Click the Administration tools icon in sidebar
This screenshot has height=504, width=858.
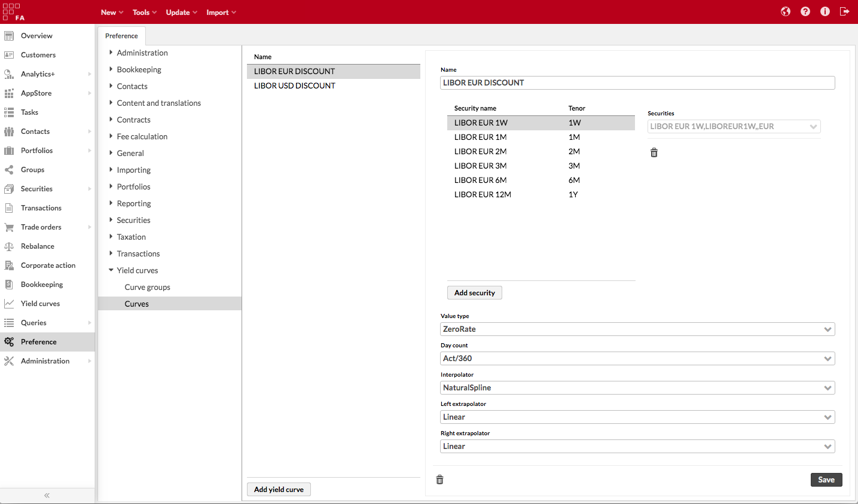pos(9,361)
